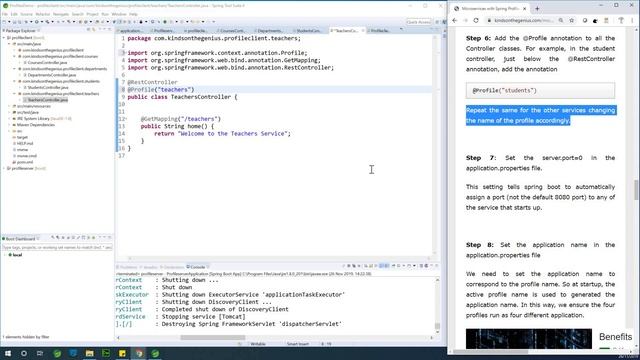Open the File menu in Spring Tool Suite
This screenshot has height=360, width=640.
pos(4,14)
